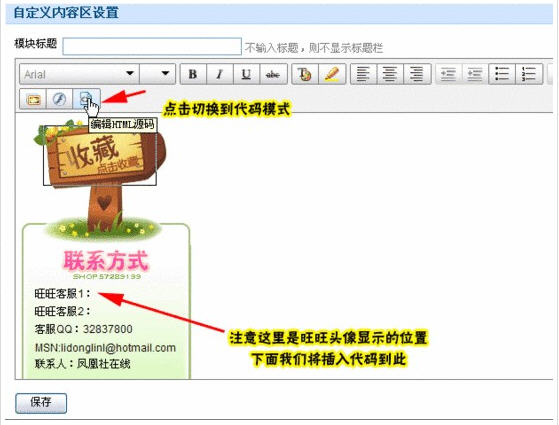Apply strikethrough with the abc button

tap(273, 74)
